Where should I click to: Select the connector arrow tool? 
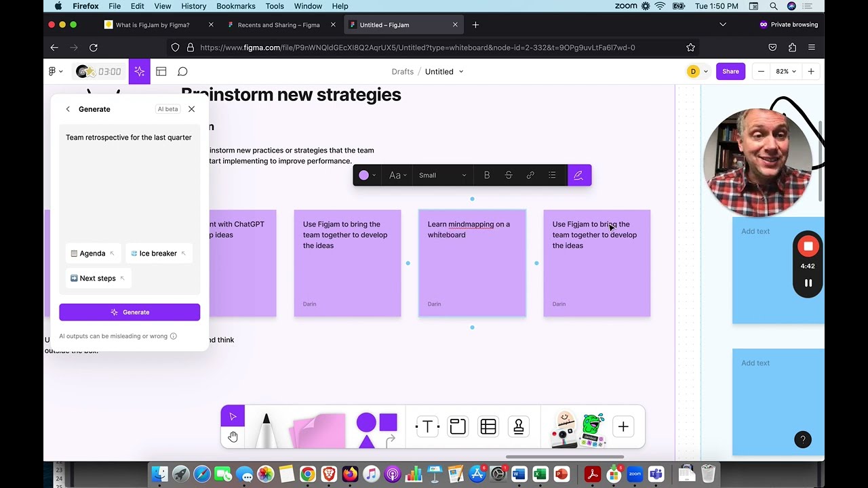pos(391,441)
